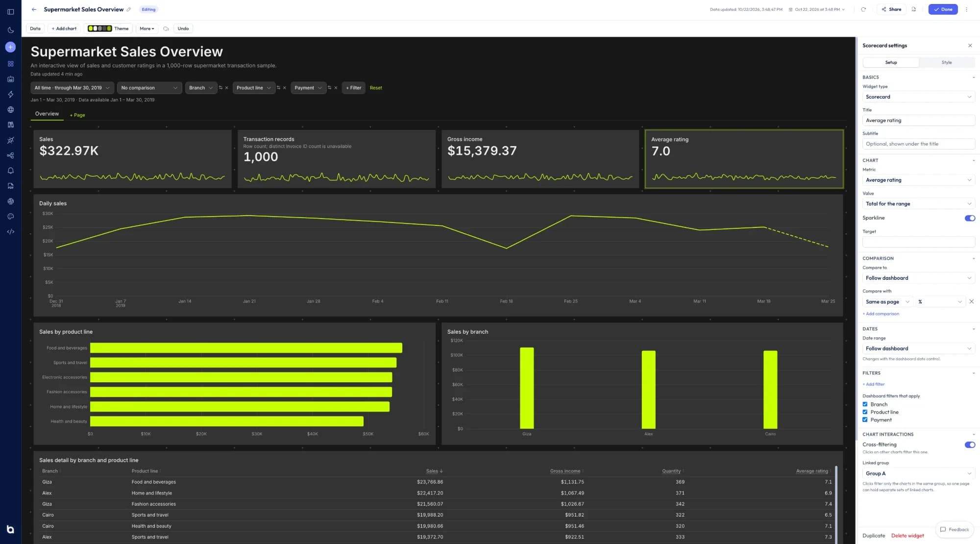Open the Metric Average rating dropdown

918,180
